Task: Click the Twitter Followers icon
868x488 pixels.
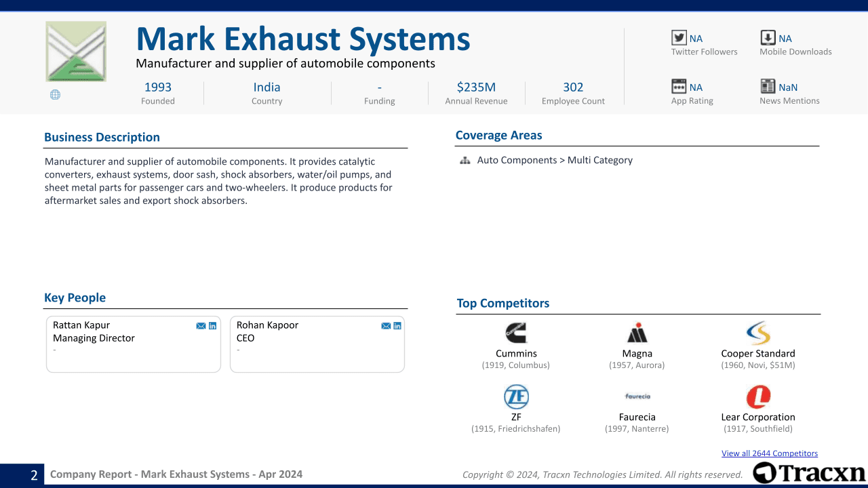Action: tap(679, 38)
